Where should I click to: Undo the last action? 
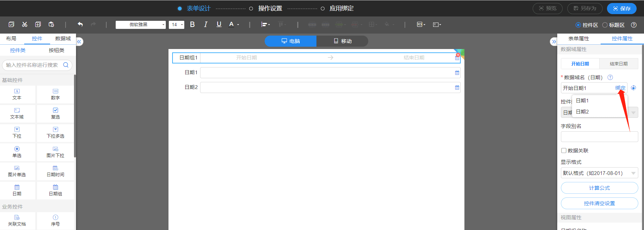coord(80,24)
